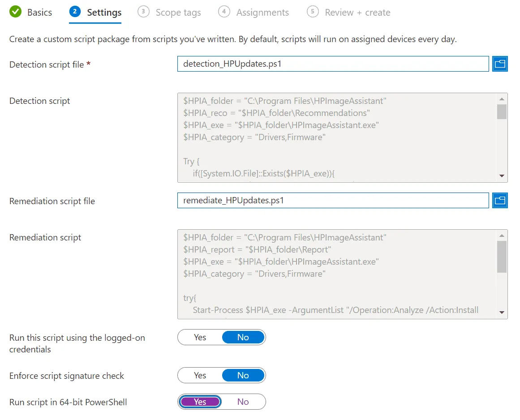520x420 pixels.
Task: Browse for the detection script file
Action: (500, 64)
